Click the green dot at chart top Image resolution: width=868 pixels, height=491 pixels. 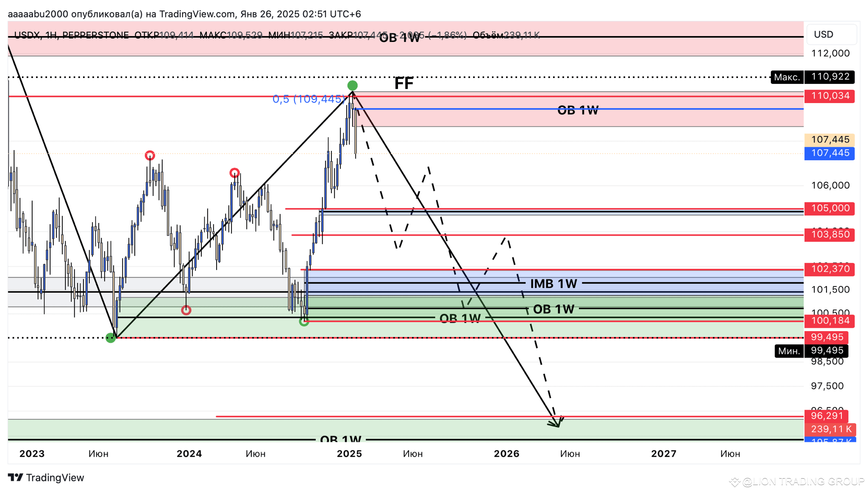click(352, 85)
